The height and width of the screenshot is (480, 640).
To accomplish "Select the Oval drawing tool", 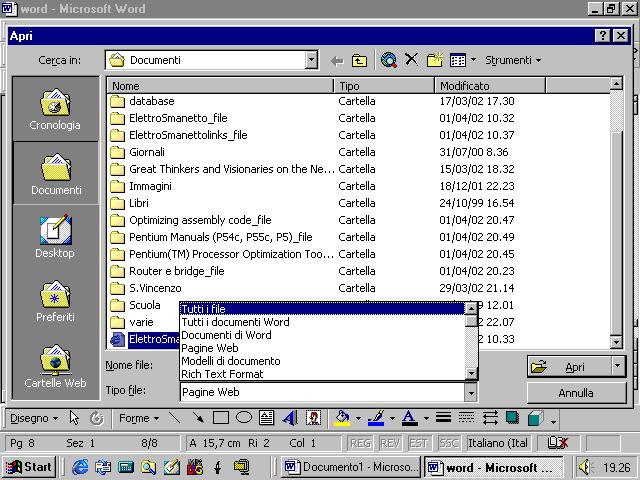I will tap(244, 418).
